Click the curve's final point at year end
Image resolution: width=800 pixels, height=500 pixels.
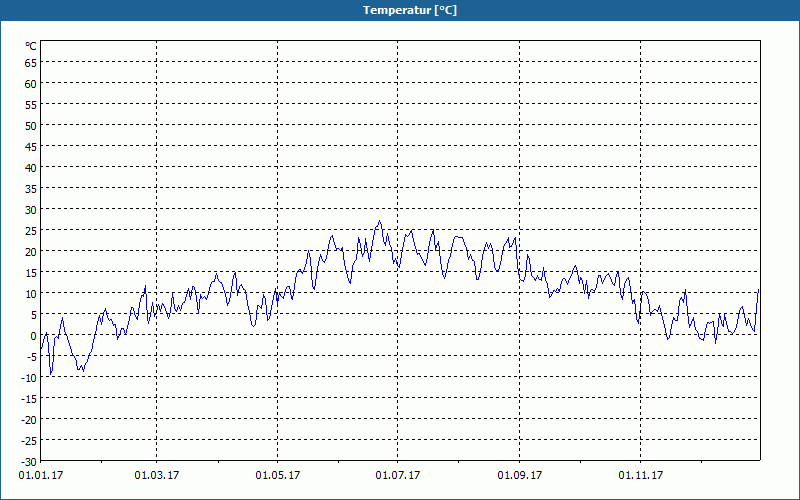(759, 289)
